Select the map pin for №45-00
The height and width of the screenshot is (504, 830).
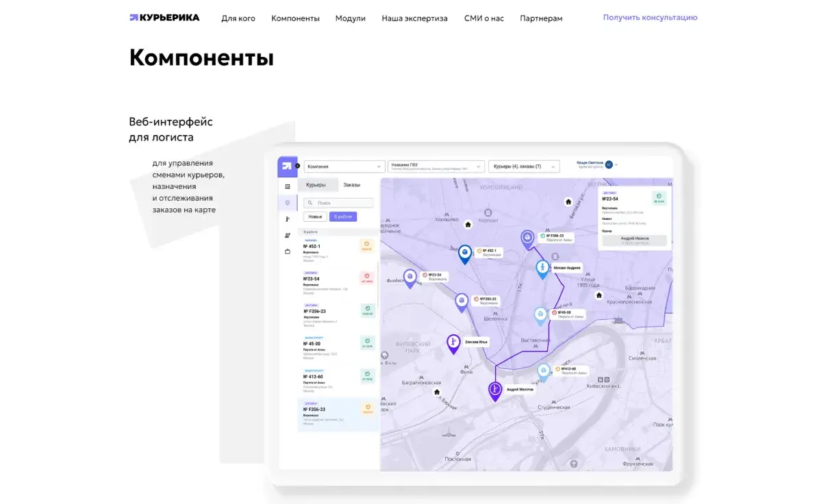(541, 316)
